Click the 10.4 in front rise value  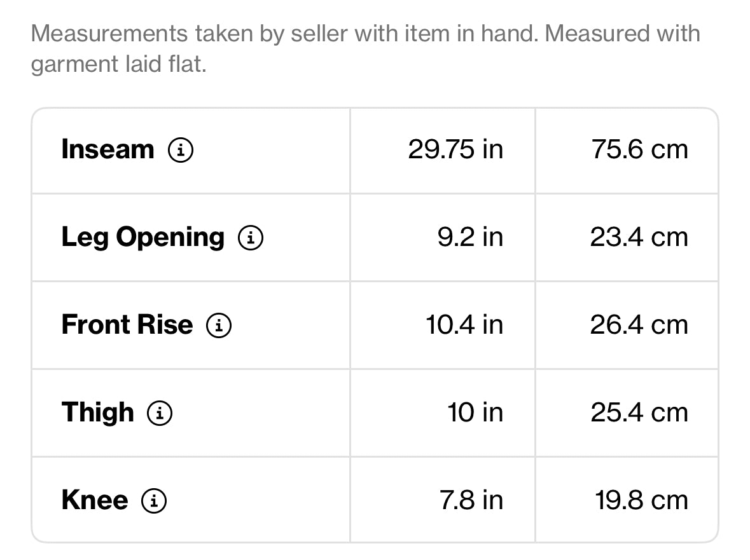[x=464, y=325]
